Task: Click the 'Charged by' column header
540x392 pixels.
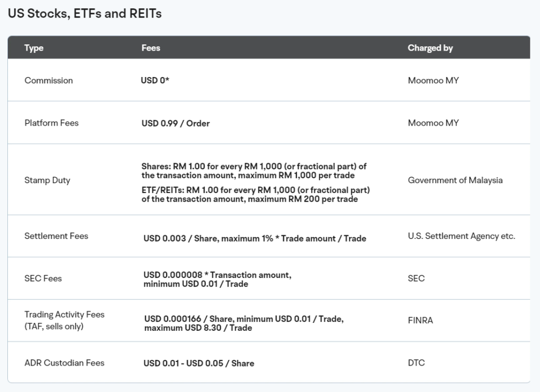Action: pos(430,48)
